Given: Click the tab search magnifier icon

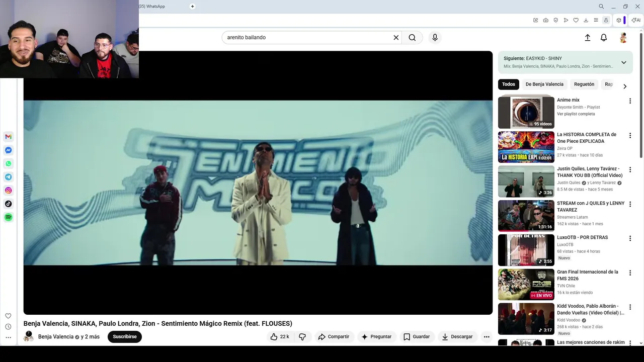Looking at the screenshot, I should click(x=601, y=7).
